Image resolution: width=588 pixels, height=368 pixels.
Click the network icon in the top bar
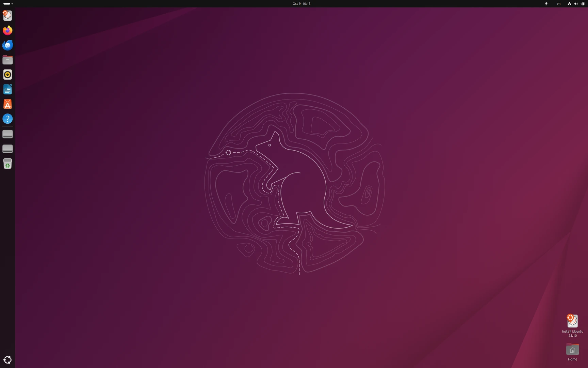(x=569, y=3)
